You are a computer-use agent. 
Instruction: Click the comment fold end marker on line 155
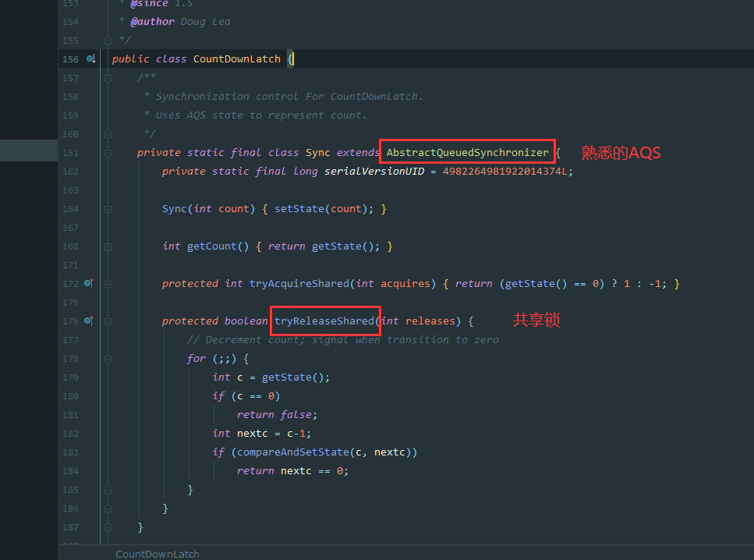point(108,41)
